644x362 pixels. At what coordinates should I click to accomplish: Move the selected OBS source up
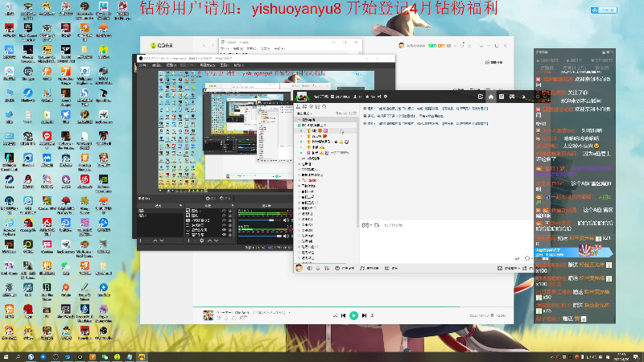pos(210,241)
